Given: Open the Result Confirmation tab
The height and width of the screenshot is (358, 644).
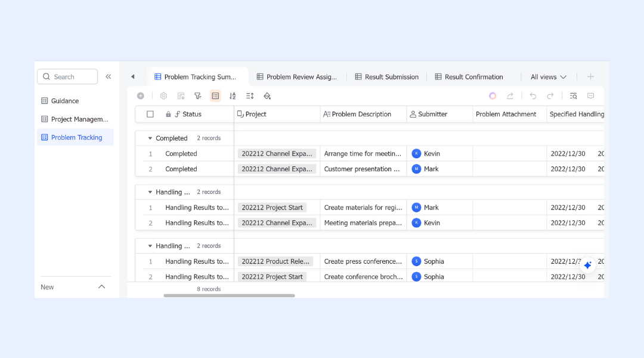Looking at the screenshot, I should coord(469,77).
